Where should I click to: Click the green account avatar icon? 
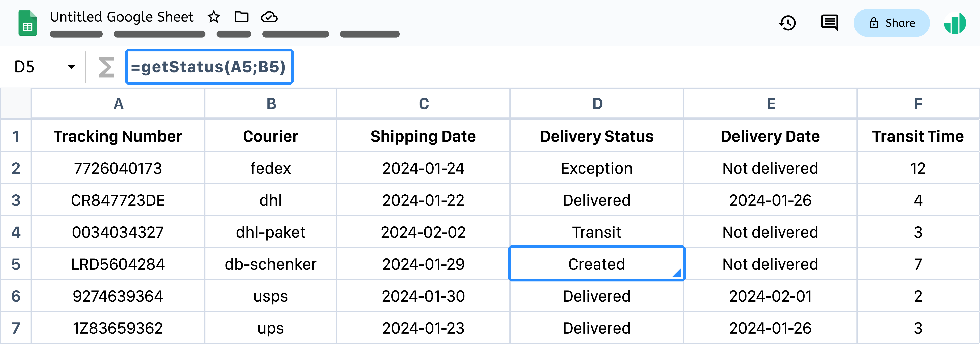click(x=954, y=23)
